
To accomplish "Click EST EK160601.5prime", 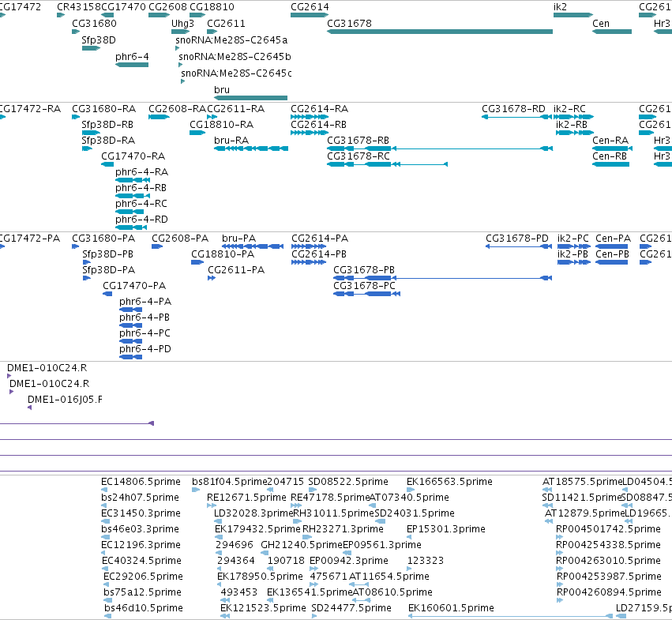I will tap(510, 616).
